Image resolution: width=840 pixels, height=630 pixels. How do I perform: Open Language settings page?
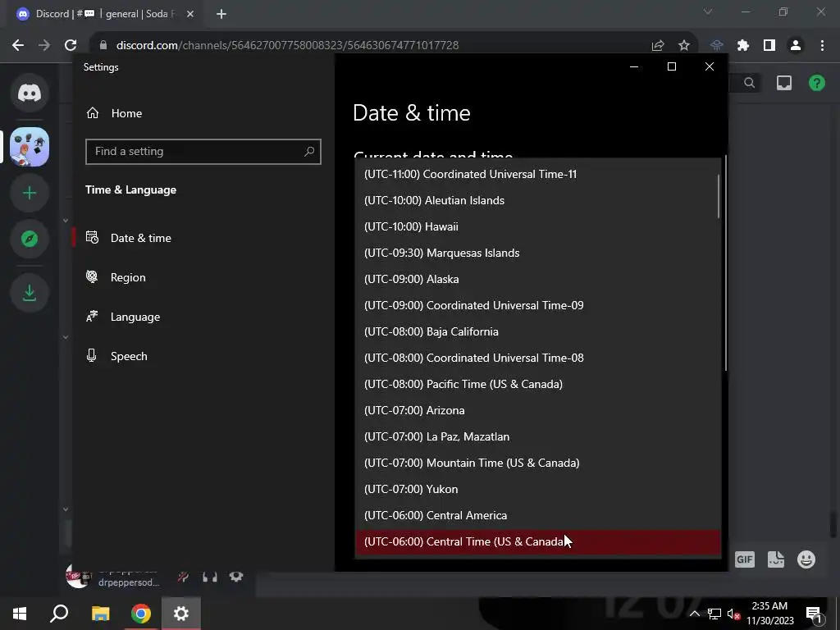tap(203, 317)
